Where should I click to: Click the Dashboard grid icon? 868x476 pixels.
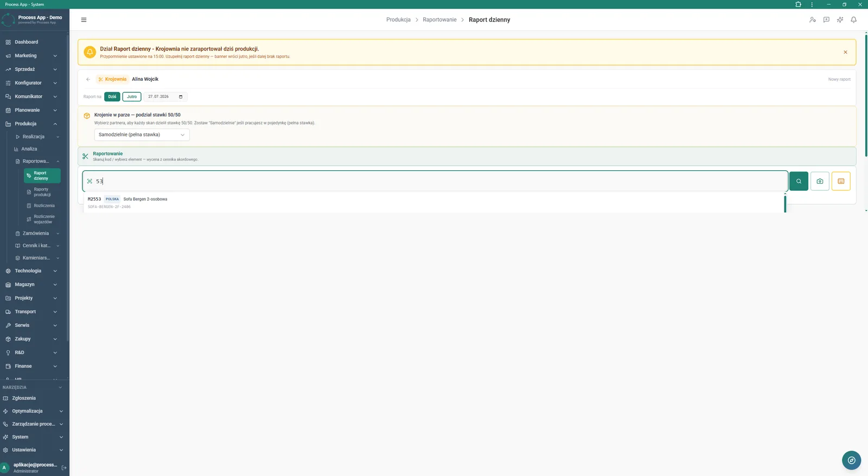(8, 42)
